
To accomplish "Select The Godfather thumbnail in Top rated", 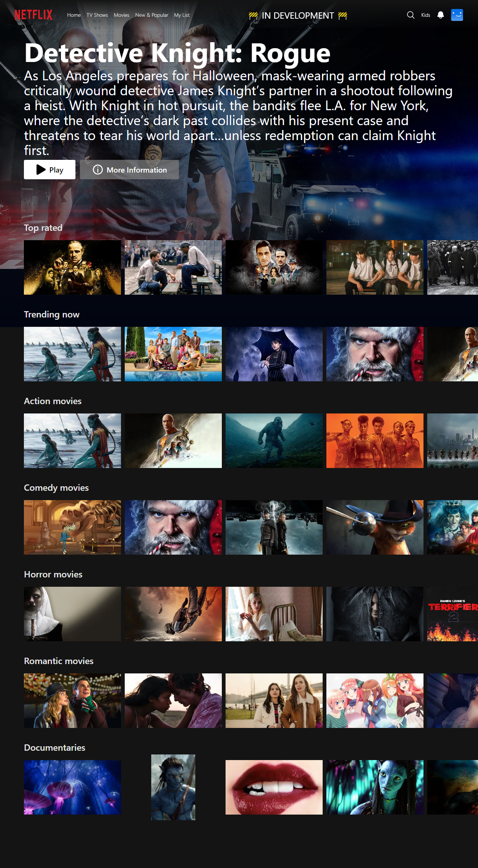I will (x=72, y=267).
